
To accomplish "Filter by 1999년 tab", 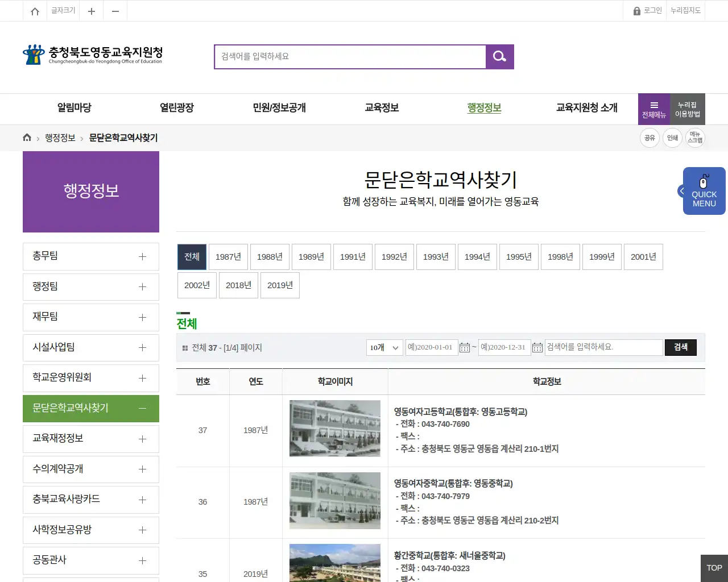I will pyautogui.click(x=602, y=257).
